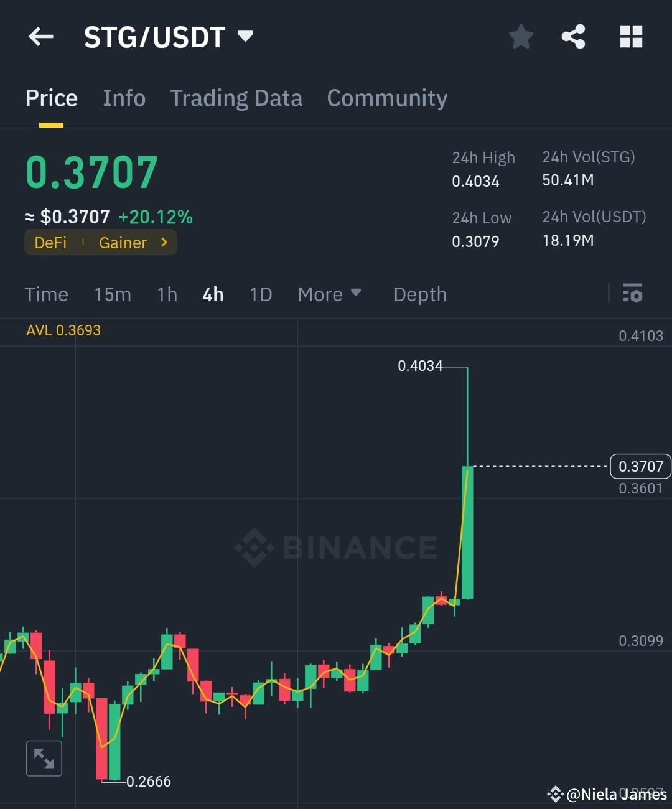Open chart settings via the indicator icon

tap(633, 293)
